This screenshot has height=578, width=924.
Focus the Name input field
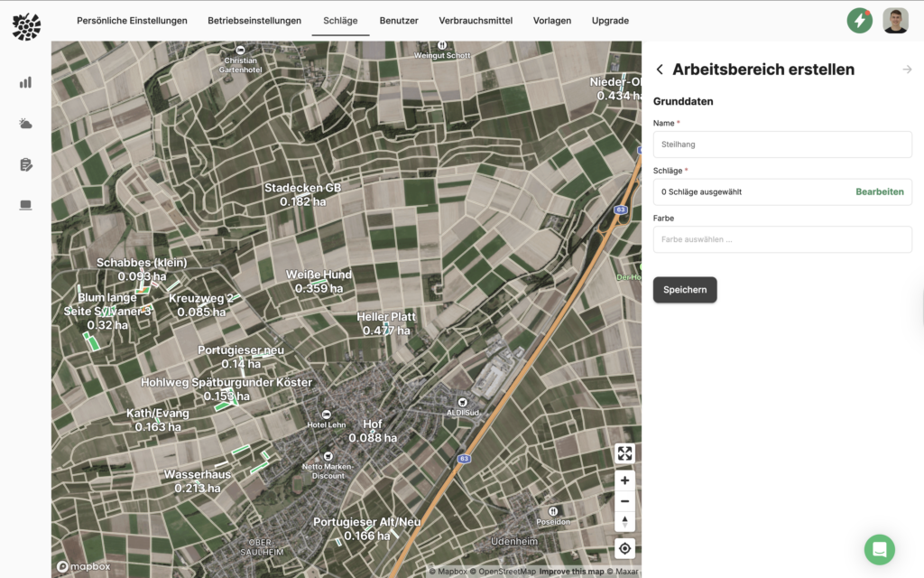782,144
